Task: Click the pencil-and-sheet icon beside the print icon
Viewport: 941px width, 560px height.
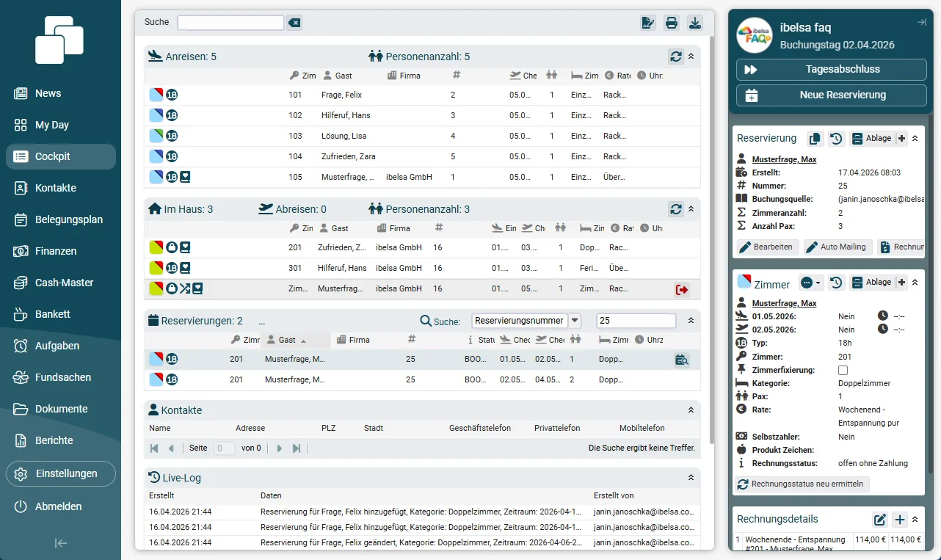Action: 648,23
